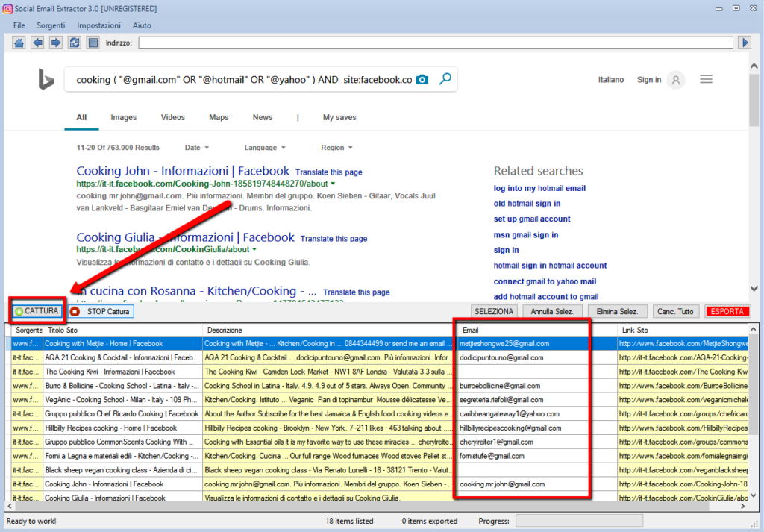764x532 pixels.
Task: Select The Cooking Kiwi - Informazioni row
Action: (380, 372)
